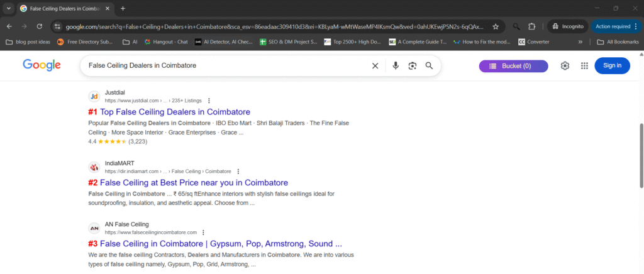The width and height of the screenshot is (644, 274).
Task: Bookmark this page with star icon
Action: (496, 26)
